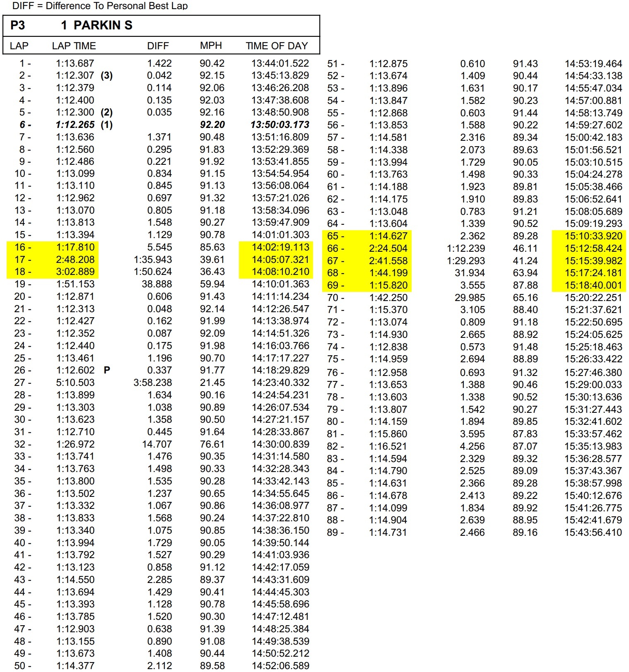This screenshot has height=672, width=629.
Task: Select lap number 89 in the list
Action: (x=333, y=532)
